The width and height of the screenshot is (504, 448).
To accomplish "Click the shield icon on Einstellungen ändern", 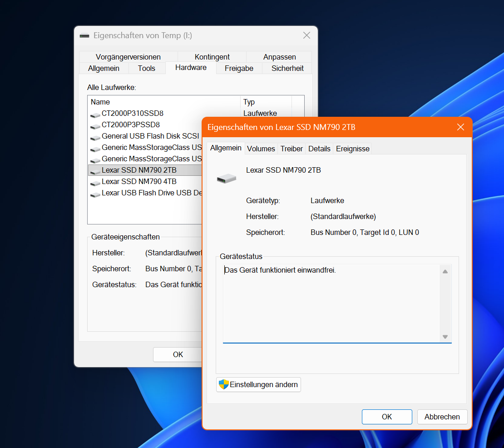I will (x=223, y=384).
